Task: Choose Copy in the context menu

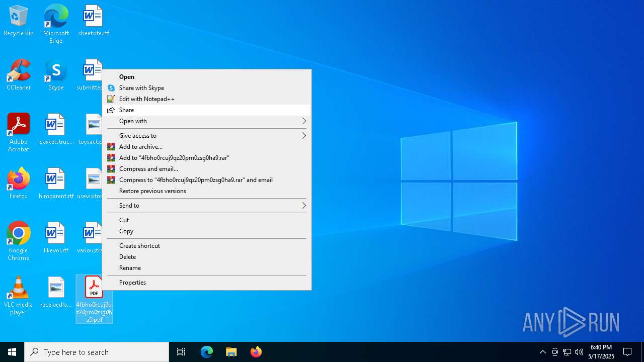Action: 207,231
